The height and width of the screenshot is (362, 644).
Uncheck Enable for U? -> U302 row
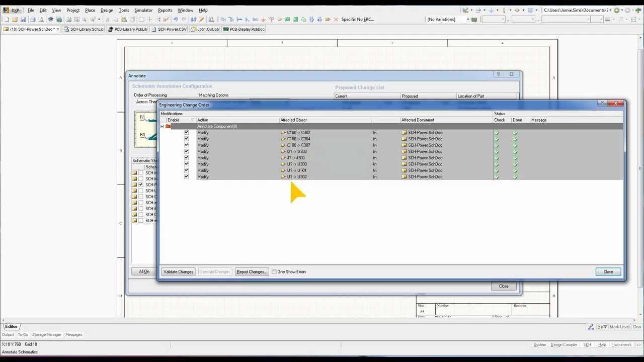click(x=186, y=176)
